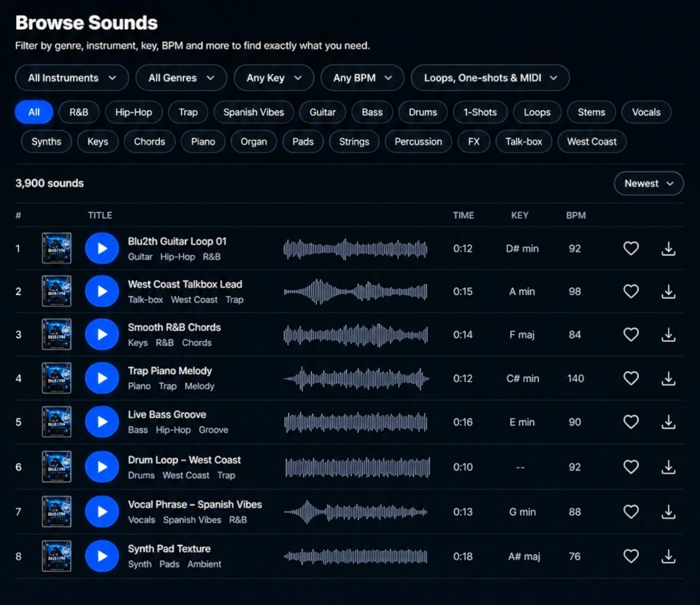
Task: Change the Newest sort order dropdown
Action: [x=649, y=183]
